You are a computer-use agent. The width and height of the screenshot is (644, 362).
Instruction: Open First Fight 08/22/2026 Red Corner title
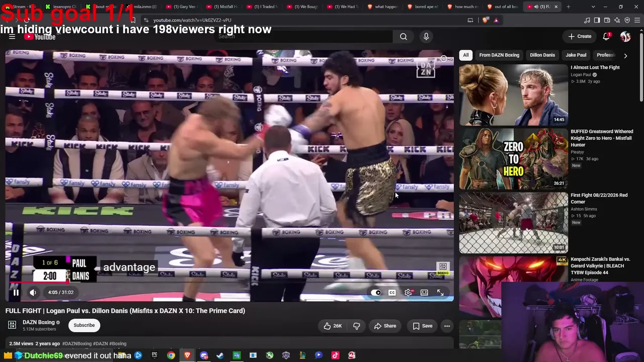point(599,199)
